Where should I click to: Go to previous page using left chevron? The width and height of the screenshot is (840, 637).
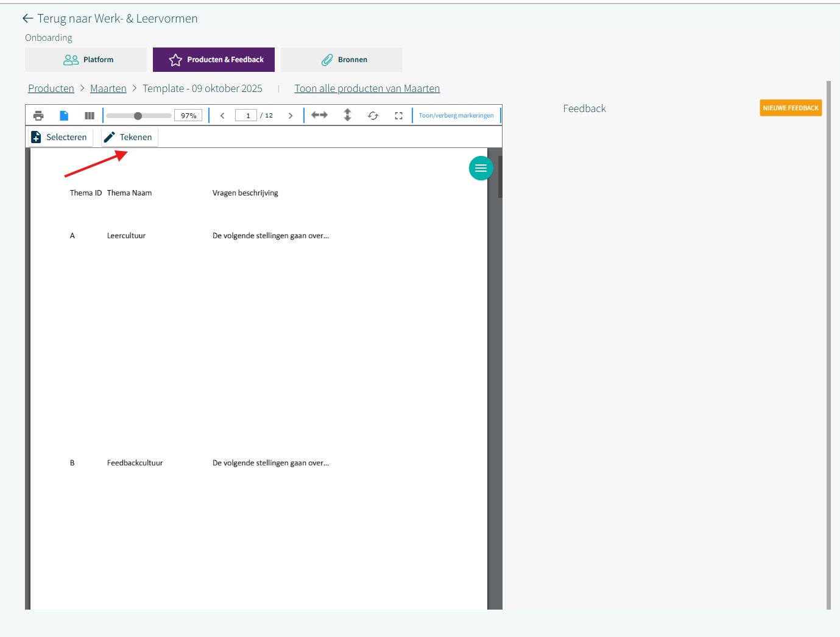222,116
